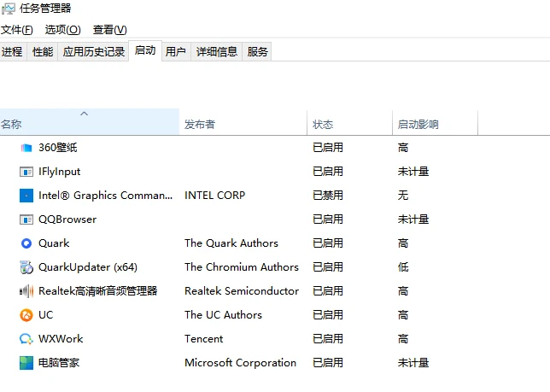The width and height of the screenshot is (550, 392).
Task: Click The UC Authors publisher cell
Action: (223, 315)
